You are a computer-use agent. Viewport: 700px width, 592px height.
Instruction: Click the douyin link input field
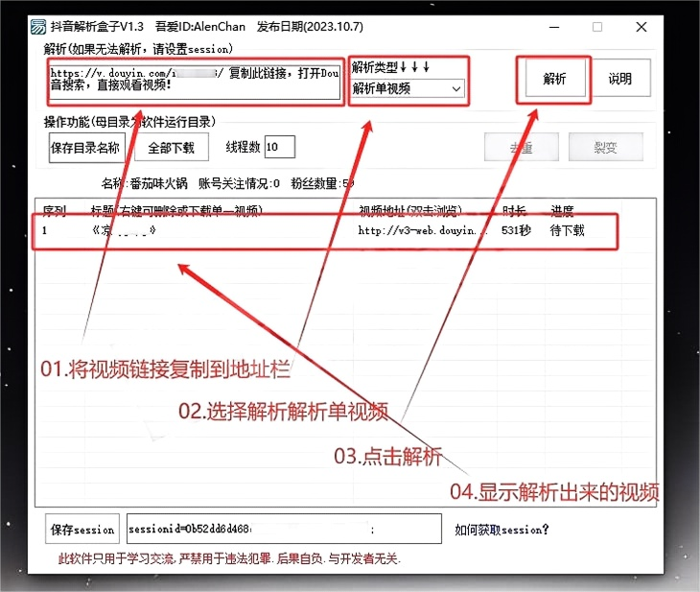[x=195, y=82]
